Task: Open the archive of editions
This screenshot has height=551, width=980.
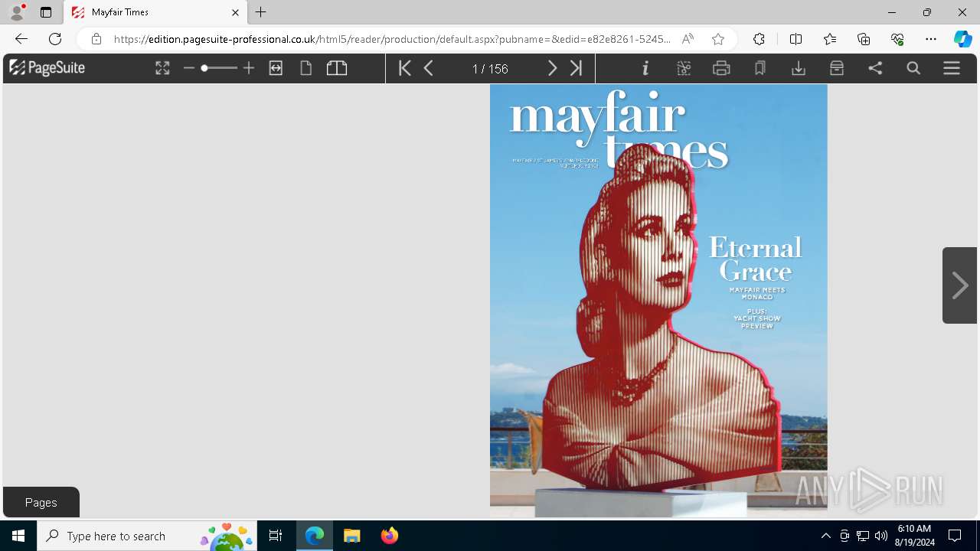Action: [837, 68]
